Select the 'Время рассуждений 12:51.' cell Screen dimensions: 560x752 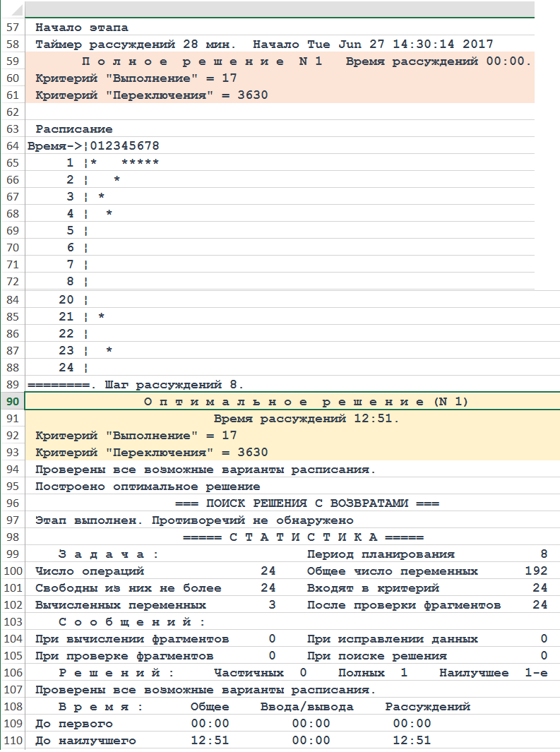point(306,419)
